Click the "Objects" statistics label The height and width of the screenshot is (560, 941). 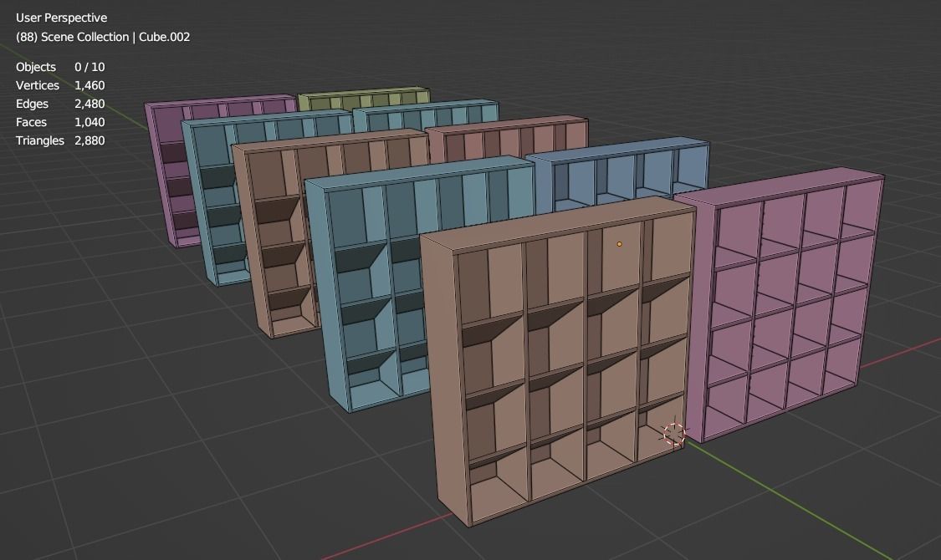coord(35,67)
